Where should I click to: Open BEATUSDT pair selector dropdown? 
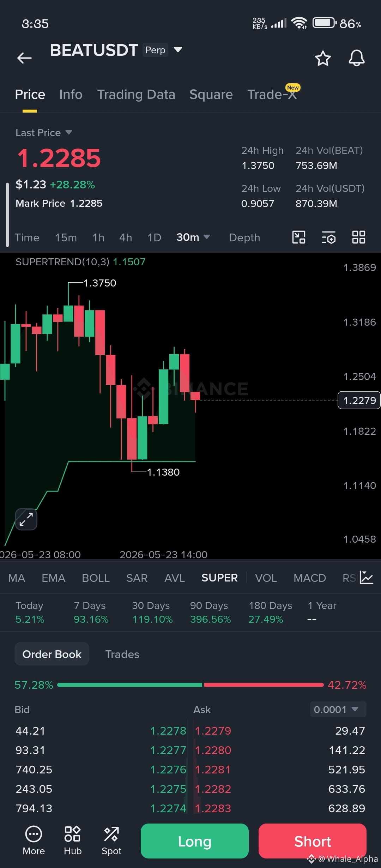click(x=178, y=49)
